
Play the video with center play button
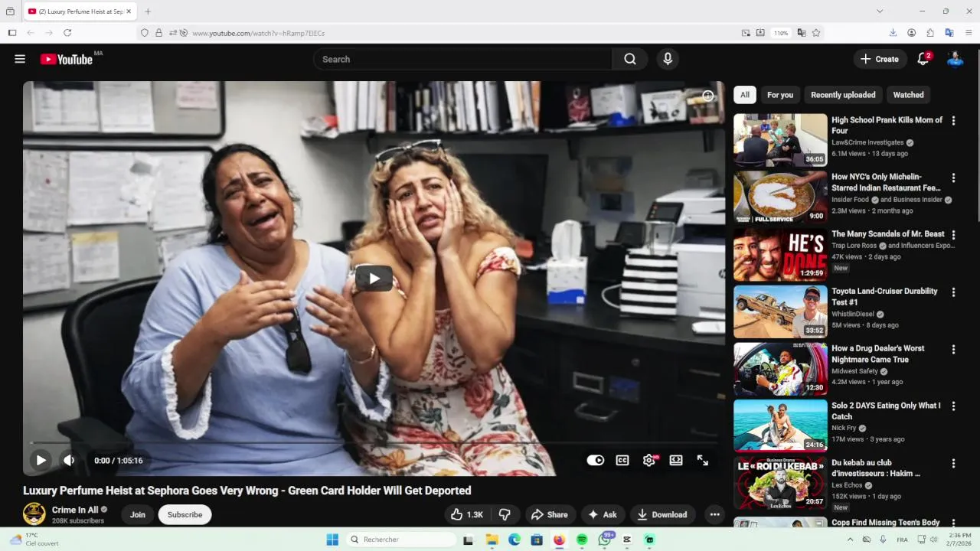coord(374,279)
